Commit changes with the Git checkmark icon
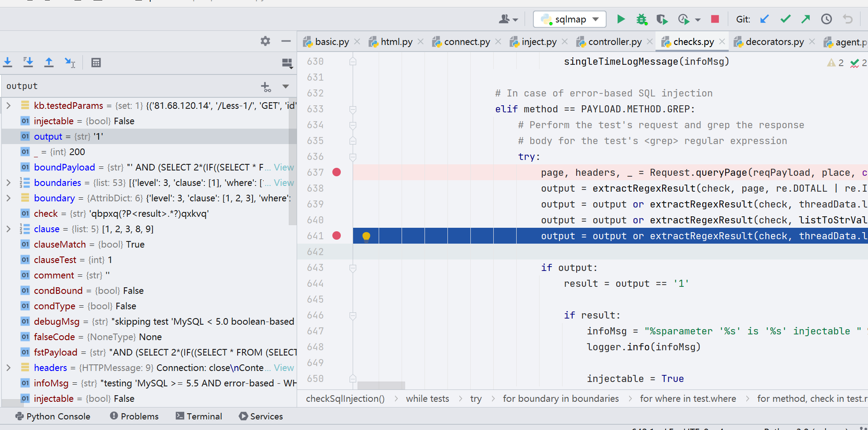This screenshot has width=868, height=430. (x=785, y=19)
